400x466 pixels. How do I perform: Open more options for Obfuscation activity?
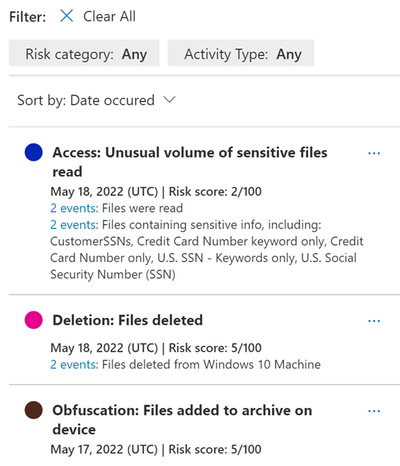coord(374,411)
